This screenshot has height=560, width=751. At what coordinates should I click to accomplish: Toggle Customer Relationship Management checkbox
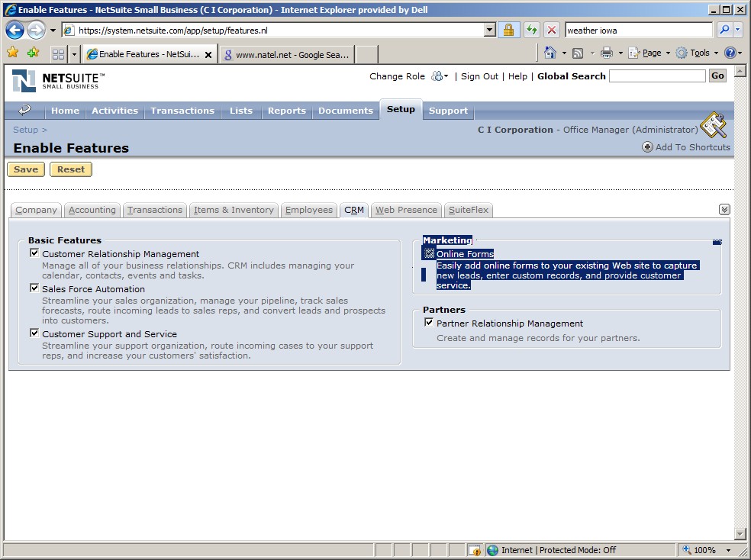(x=34, y=253)
